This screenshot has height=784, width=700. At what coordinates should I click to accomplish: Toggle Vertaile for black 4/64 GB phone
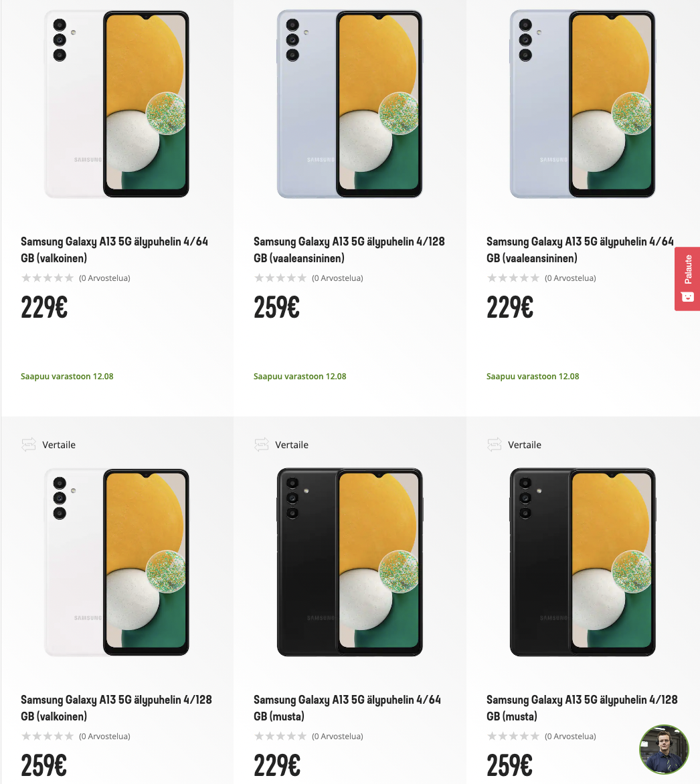click(292, 445)
